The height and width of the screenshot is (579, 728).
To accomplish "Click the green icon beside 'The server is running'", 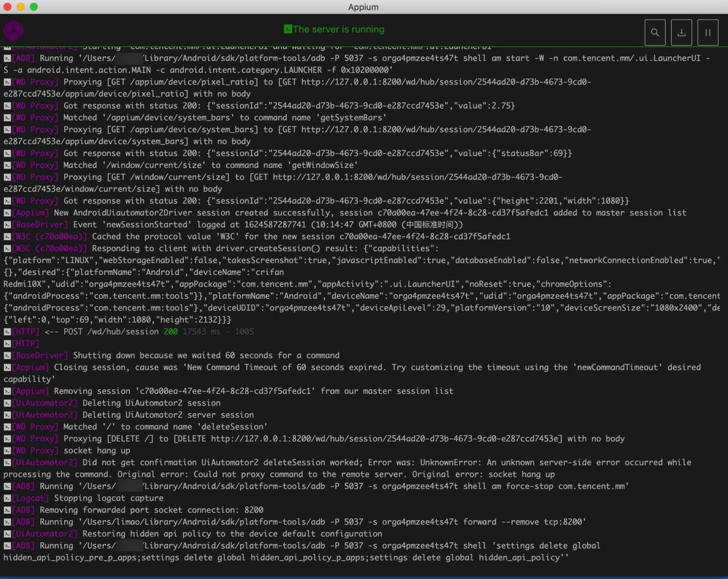I will [288, 29].
